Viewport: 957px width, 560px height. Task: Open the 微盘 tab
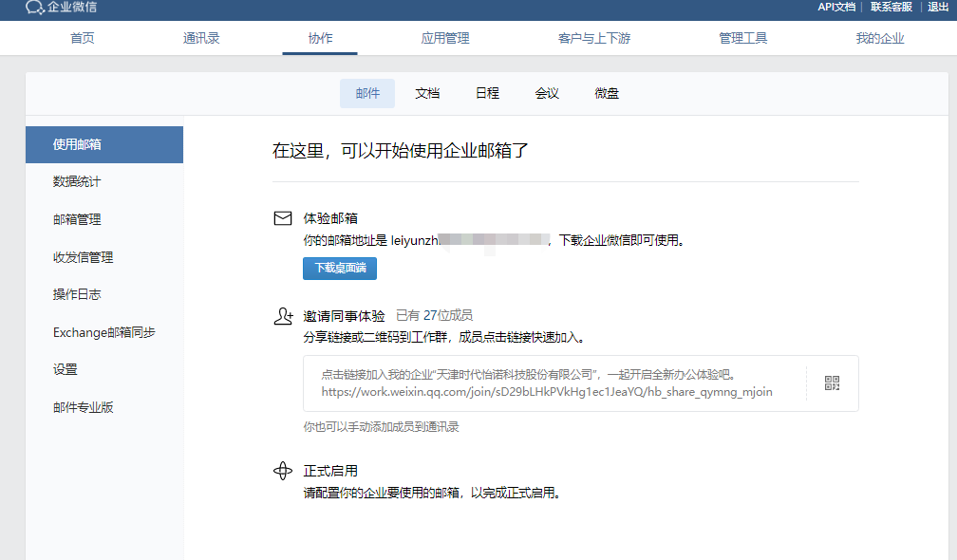pos(607,93)
